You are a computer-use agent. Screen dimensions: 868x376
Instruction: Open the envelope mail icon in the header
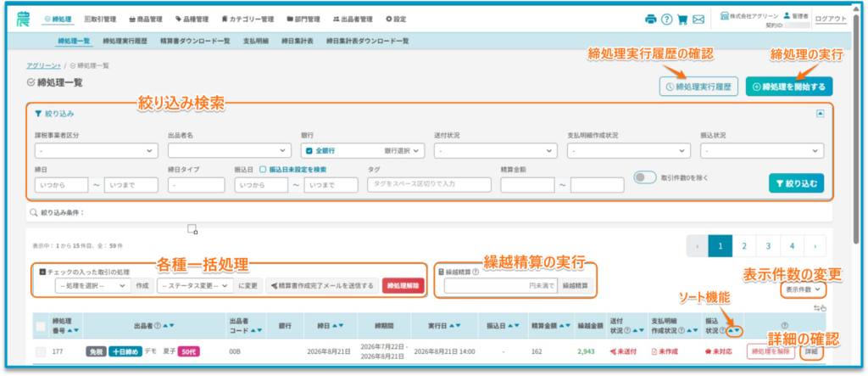pos(698,20)
